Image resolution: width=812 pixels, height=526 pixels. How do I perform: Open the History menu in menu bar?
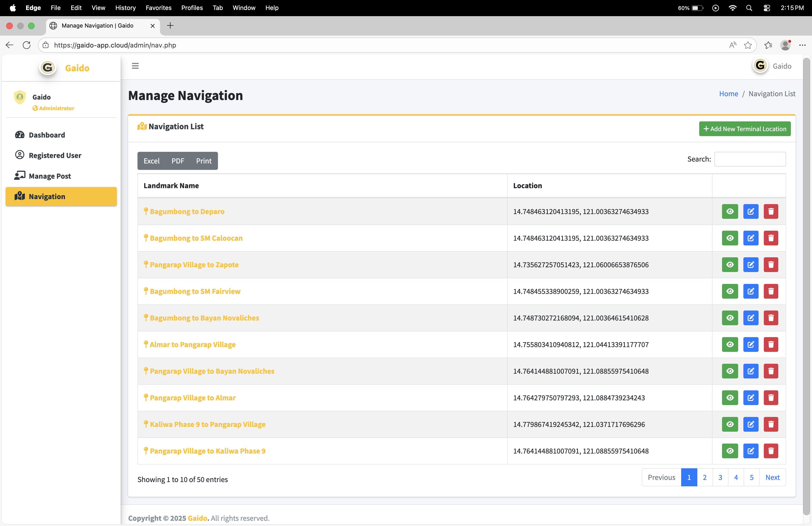[x=125, y=8]
